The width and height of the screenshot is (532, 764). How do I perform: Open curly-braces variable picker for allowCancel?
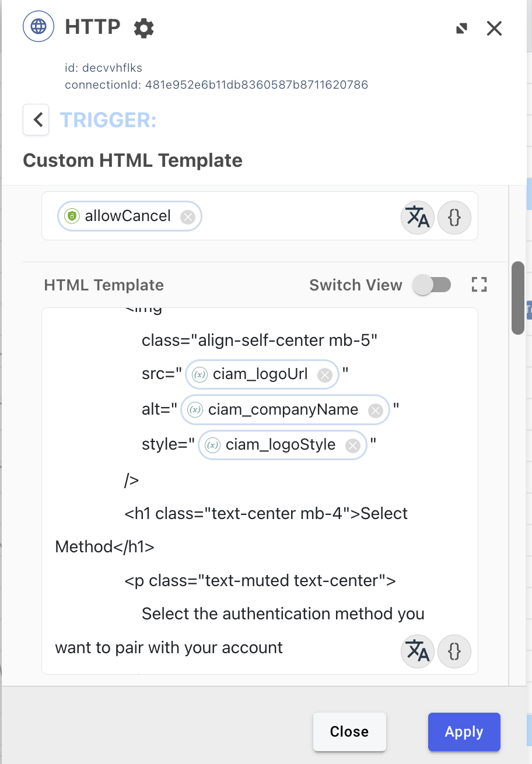(x=454, y=218)
